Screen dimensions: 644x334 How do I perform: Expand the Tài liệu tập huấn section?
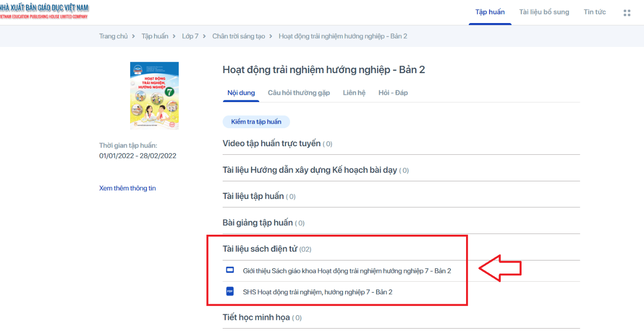401,196
